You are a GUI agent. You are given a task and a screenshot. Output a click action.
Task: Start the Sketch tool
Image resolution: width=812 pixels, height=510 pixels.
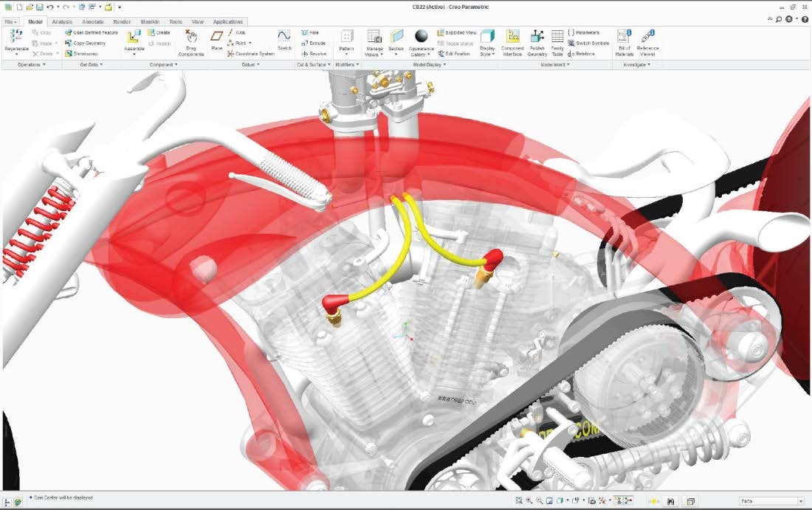click(x=284, y=38)
